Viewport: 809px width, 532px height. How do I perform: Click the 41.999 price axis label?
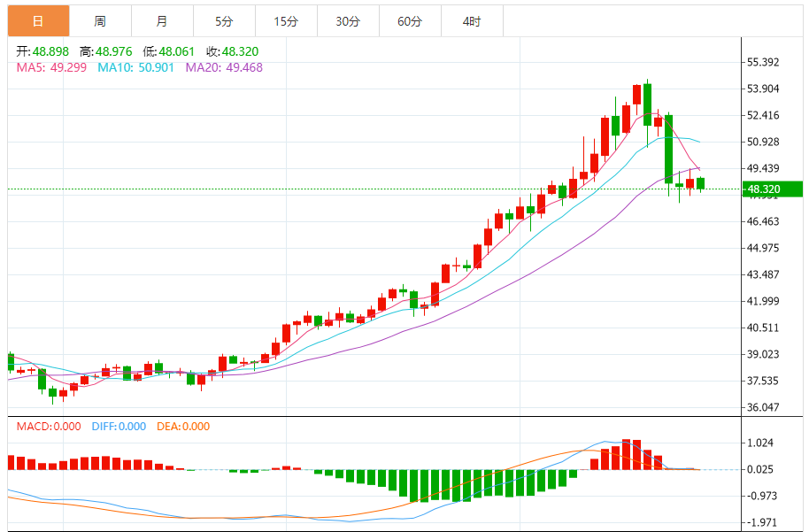(763, 301)
